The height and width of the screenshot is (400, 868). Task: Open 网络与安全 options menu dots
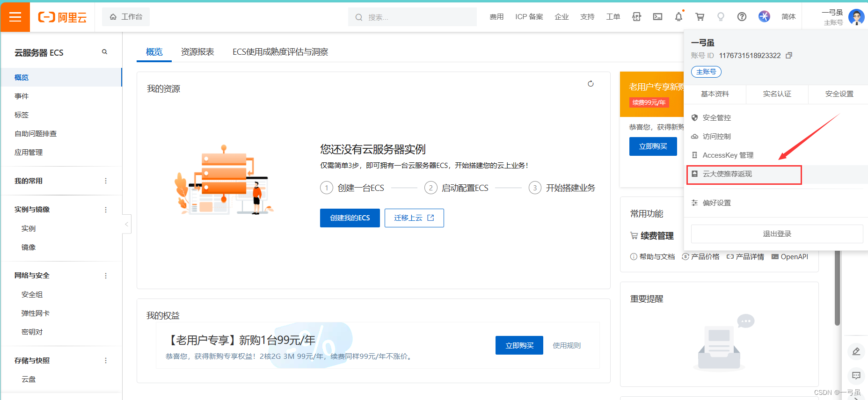pos(106,276)
